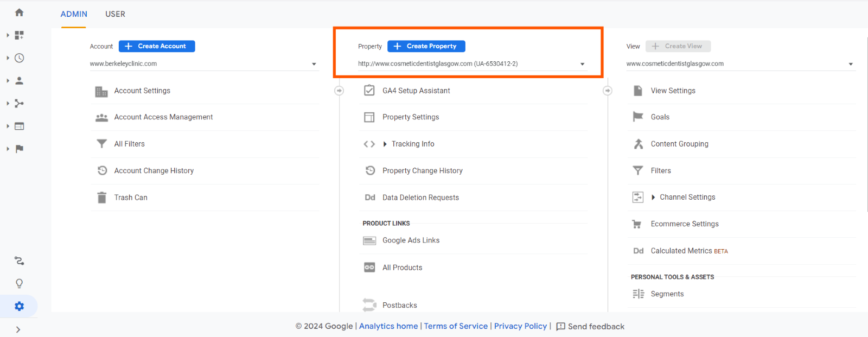Click Tracking Info code brackets icon

[x=369, y=144]
